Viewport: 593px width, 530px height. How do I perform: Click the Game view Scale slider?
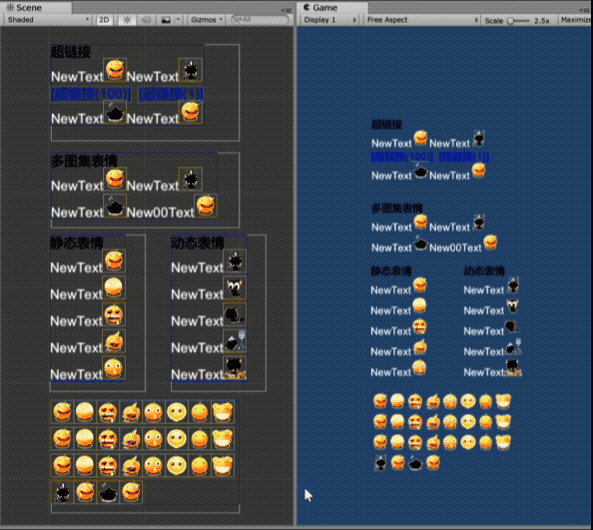(x=518, y=21)
